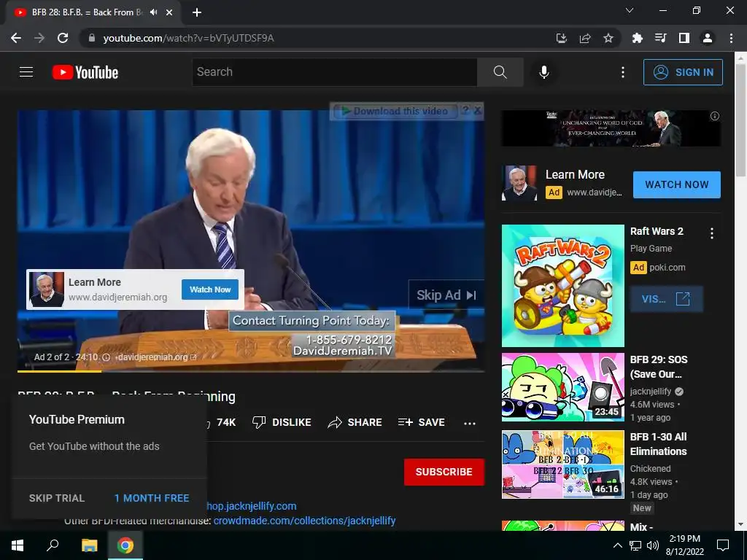The image size is (747, 560).
Task: Click Chickened channel name
Action: 650,469
